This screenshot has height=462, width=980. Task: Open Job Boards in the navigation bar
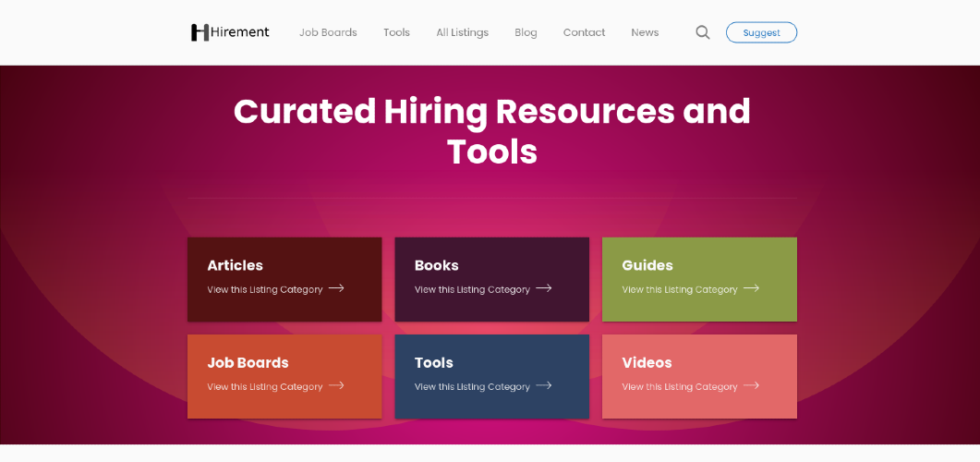pos(328,32)
